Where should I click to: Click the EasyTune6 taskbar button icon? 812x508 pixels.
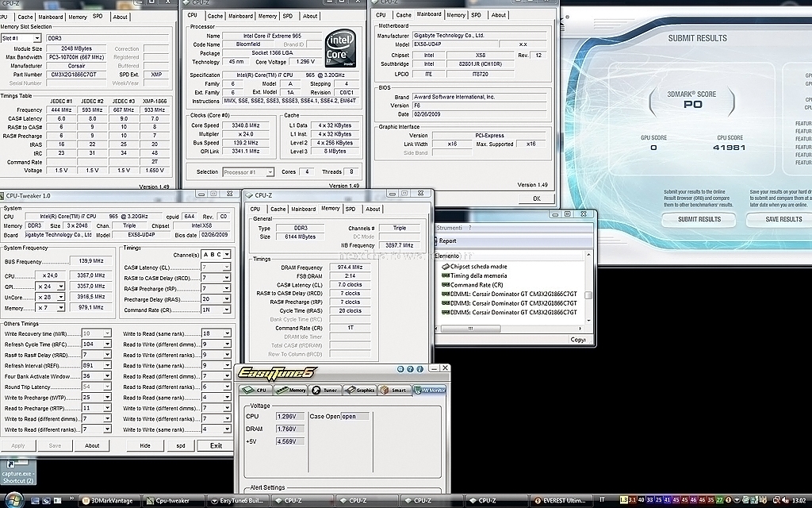point(214,501)
